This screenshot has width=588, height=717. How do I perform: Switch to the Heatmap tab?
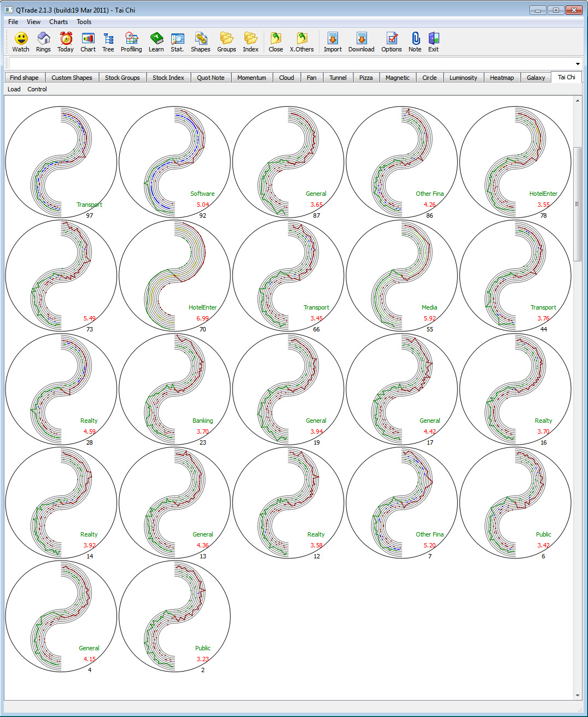click(x=502, y=77)
